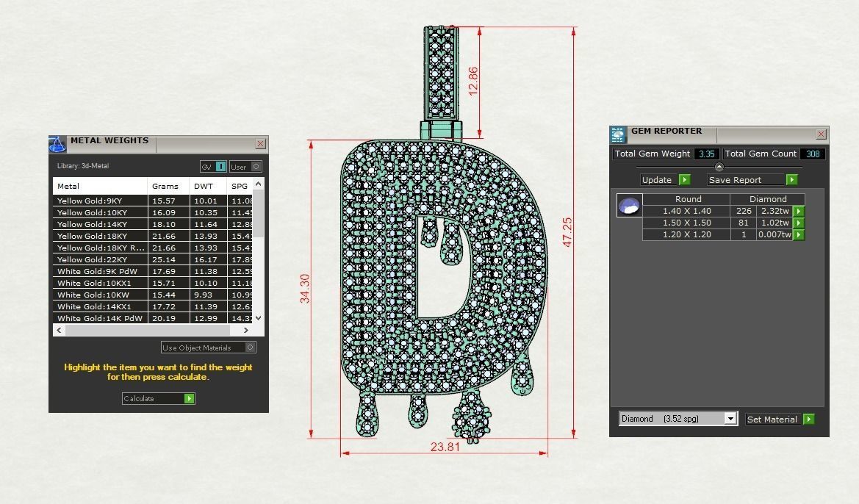Click the green arrow beside Save Report

(791, 180)
